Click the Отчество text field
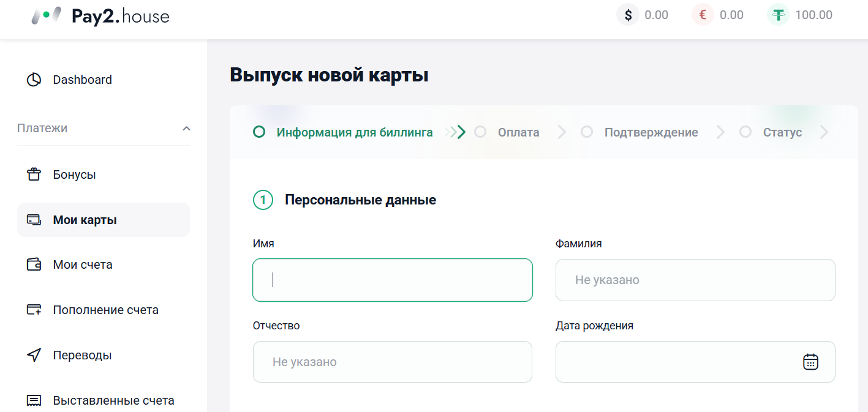 click(392, 362)
